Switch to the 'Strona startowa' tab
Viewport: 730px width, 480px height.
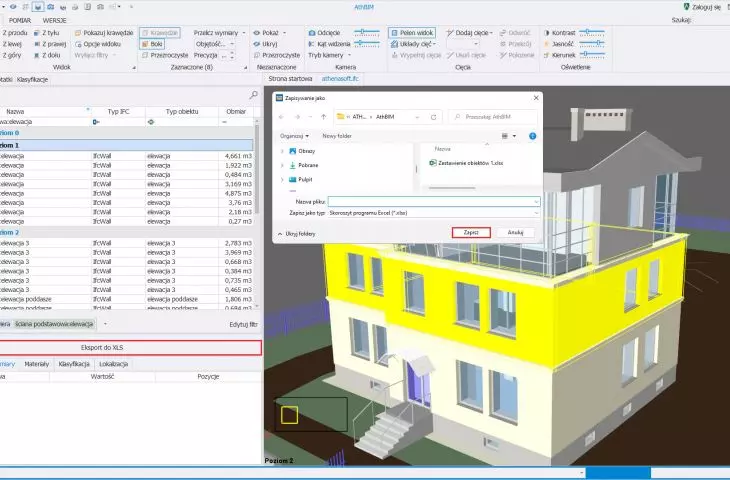tap(290, 79)
